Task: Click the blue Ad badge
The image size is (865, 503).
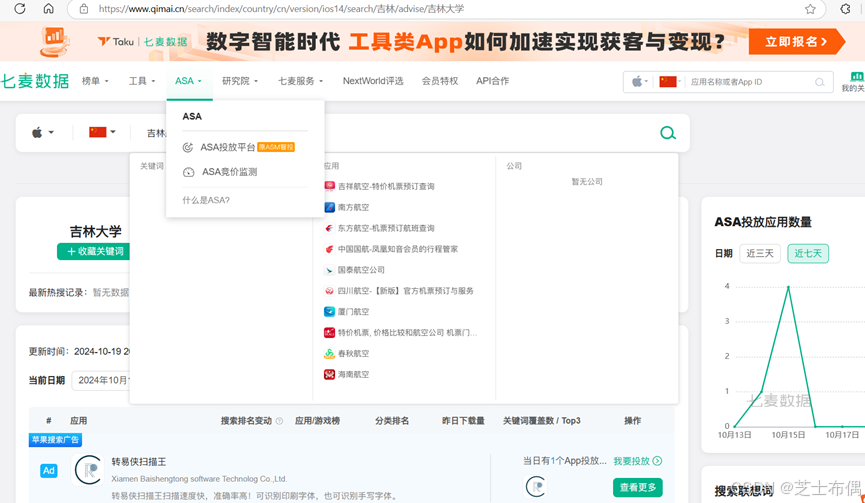Action: pos(49,470)
